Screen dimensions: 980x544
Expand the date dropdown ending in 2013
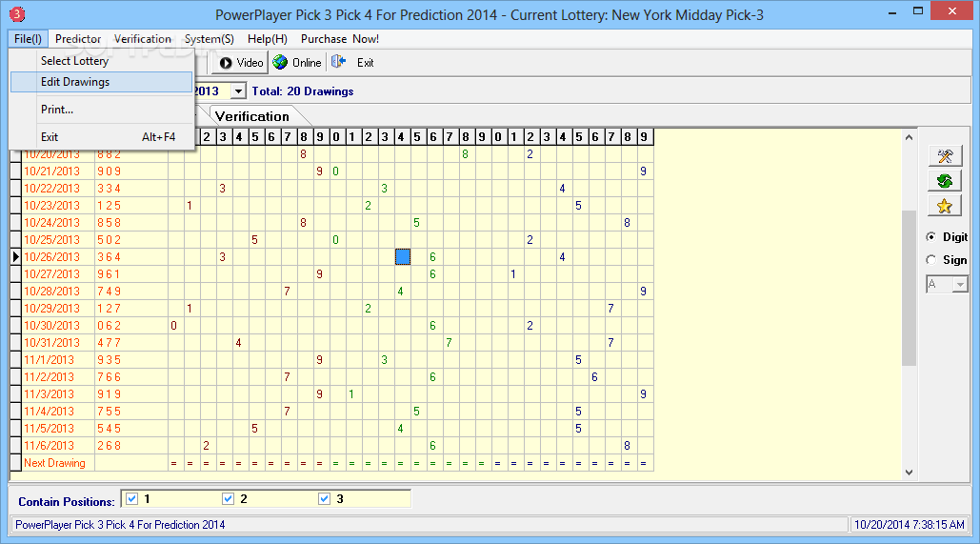point(238,91)
